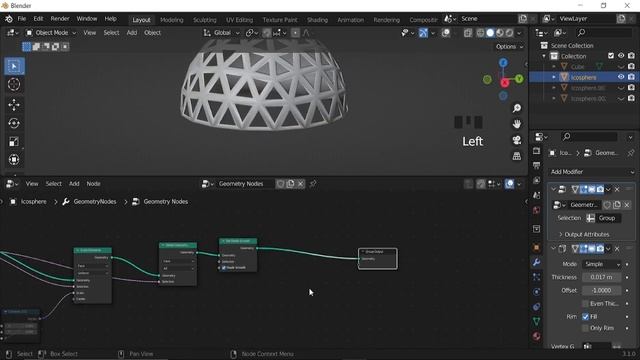Adjust the Offset -1.0000 field
This screenshot has width=640, height=360.
[602, 290]
